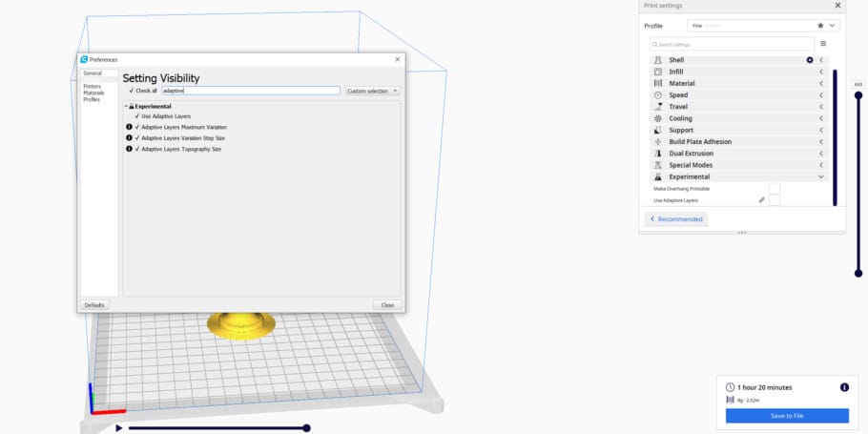Expand the Speed settings category
The image size is (868, 434).
point(821,94)
